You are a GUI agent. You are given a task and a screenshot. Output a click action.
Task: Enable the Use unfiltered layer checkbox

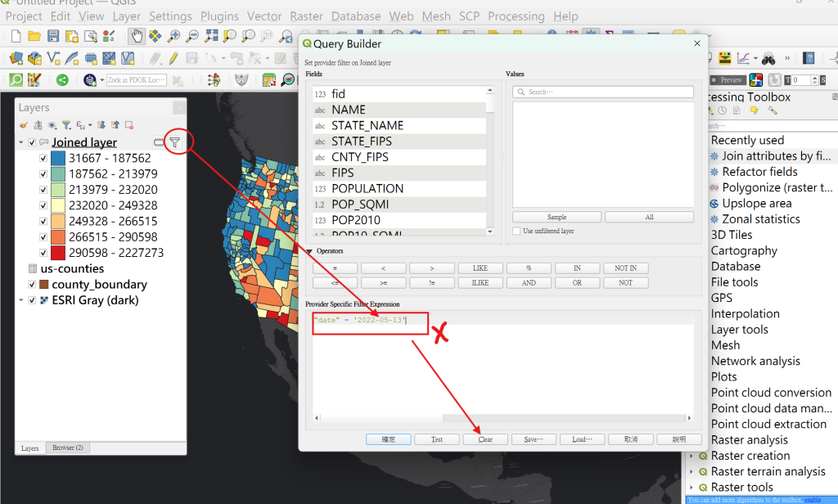(516, 231)
